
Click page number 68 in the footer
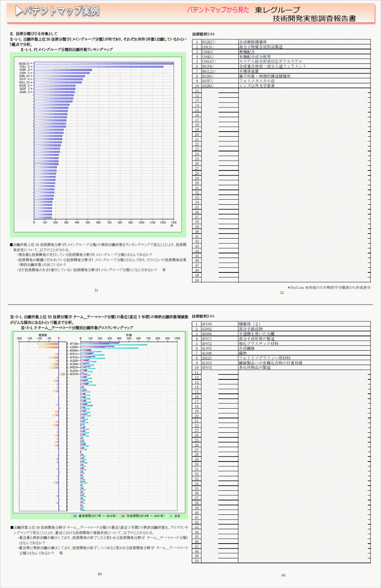coord(100,574)
